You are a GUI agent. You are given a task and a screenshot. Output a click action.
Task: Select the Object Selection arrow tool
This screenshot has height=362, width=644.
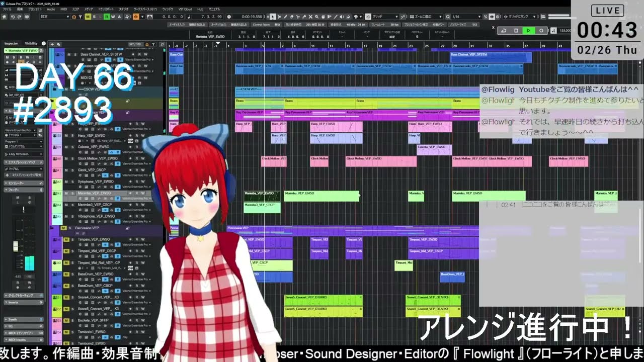(x=273, y=17)
